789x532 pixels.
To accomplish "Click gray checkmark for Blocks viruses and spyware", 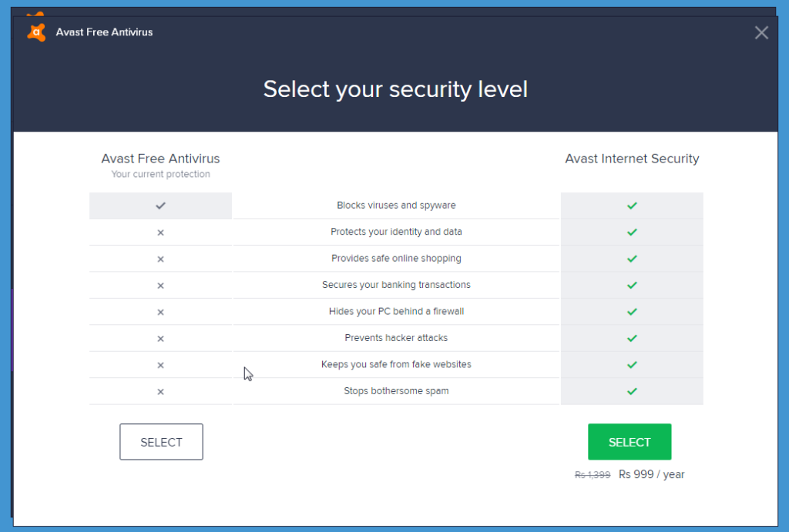I will click(x=160, y=206).
